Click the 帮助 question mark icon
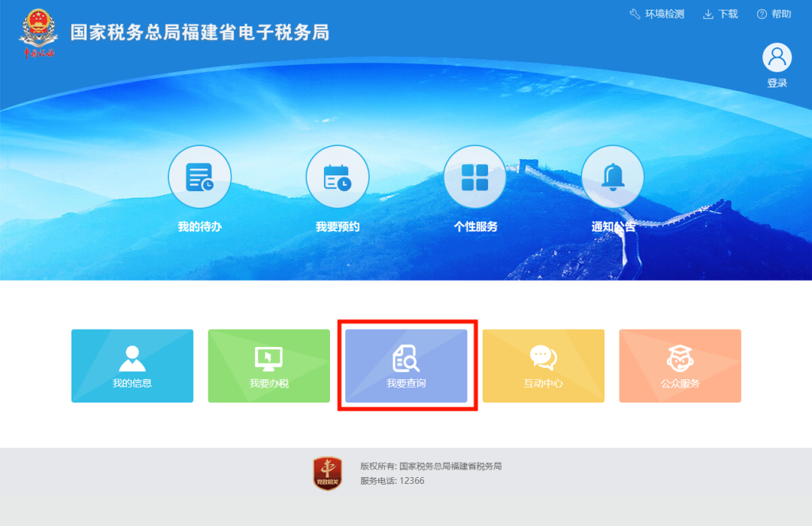Image resolution: width=812 pixels, height=526 pixels. coord(762,14)
